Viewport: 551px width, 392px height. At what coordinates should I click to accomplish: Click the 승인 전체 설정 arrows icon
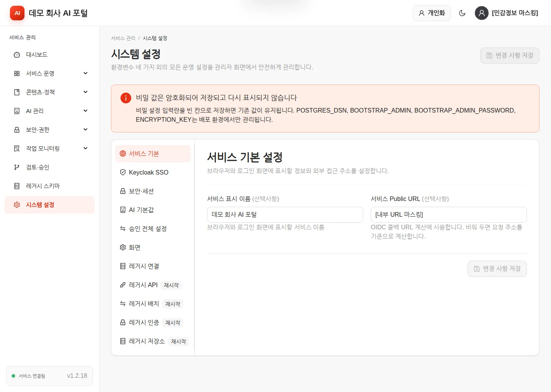click(123, 229)
